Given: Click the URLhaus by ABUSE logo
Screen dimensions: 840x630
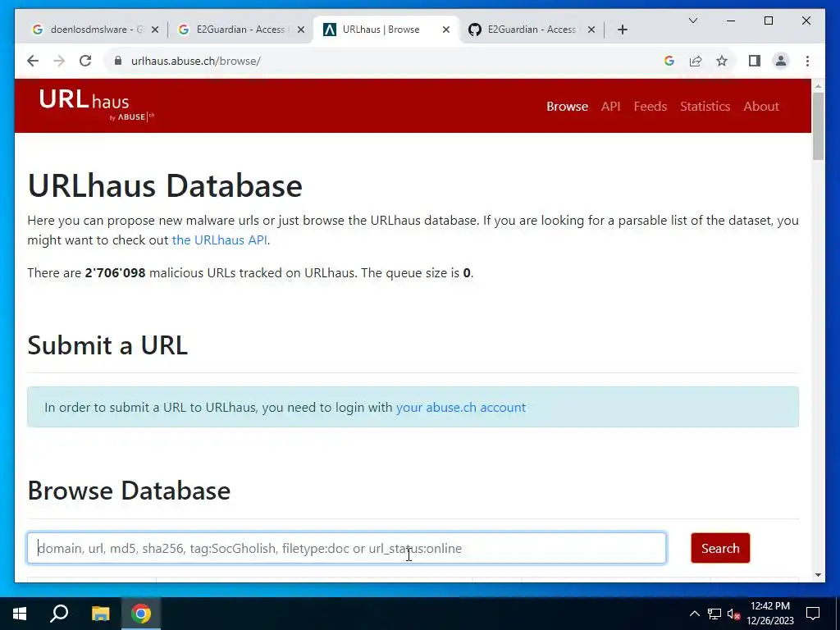Looking at the screenshot, I should click(x=97, y=106).
